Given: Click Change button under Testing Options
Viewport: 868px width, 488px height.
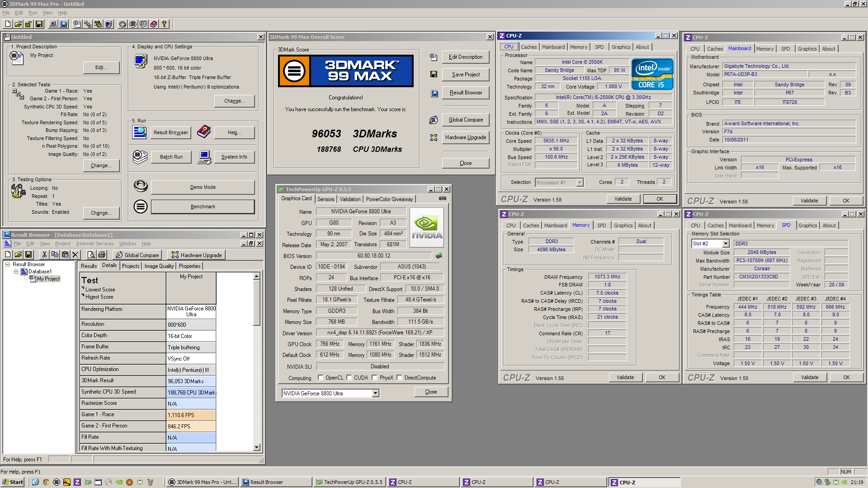Looking at the screenshot, I should (101, 213).
